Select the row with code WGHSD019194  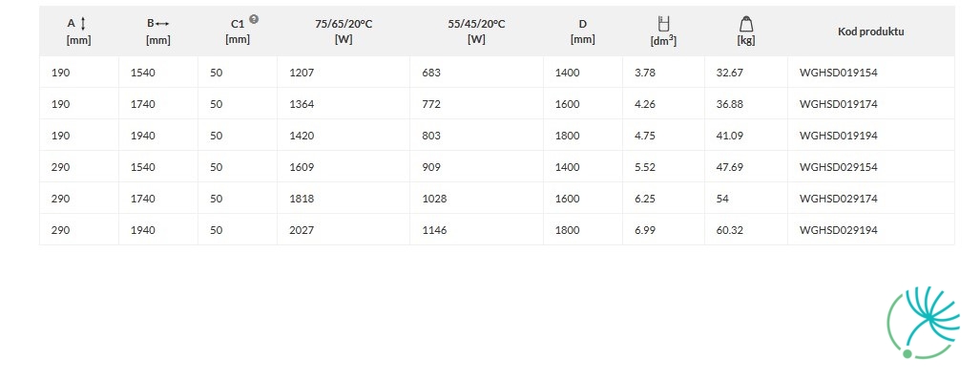(497, 135)
